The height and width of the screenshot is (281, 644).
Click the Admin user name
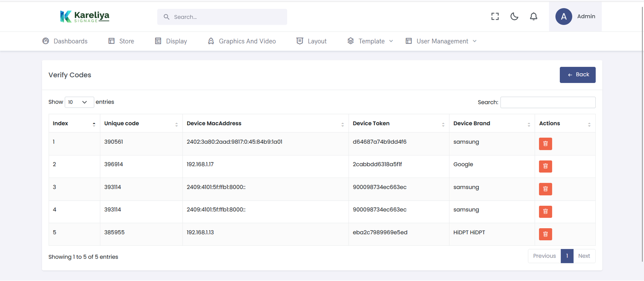586,17
